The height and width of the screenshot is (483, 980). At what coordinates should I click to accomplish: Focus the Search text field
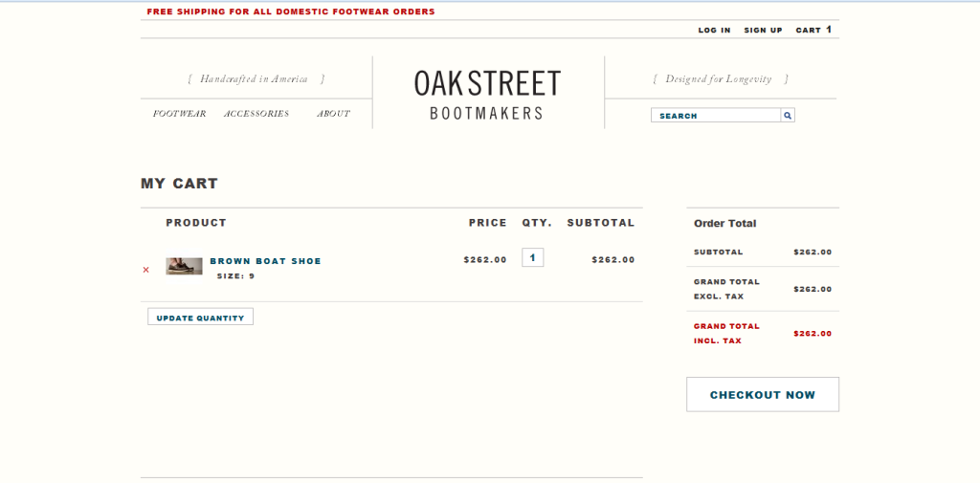tap(716, 116)
